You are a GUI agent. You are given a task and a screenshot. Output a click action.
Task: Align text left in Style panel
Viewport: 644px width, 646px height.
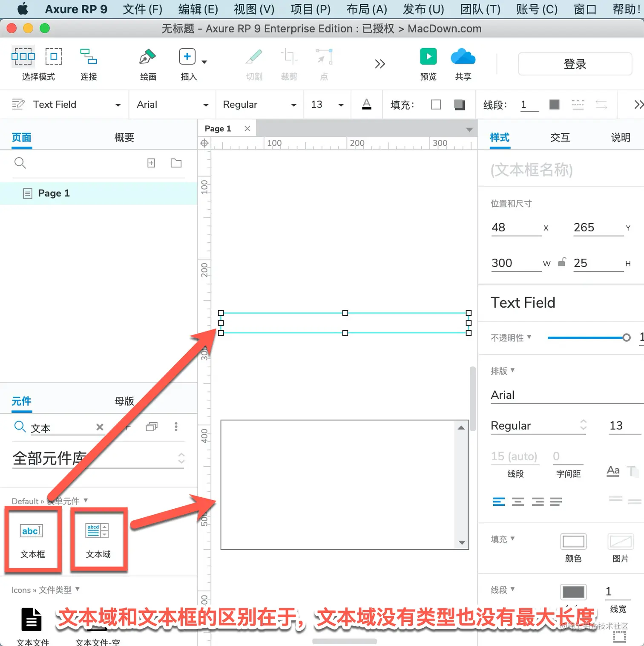click(x=499, y=502)
